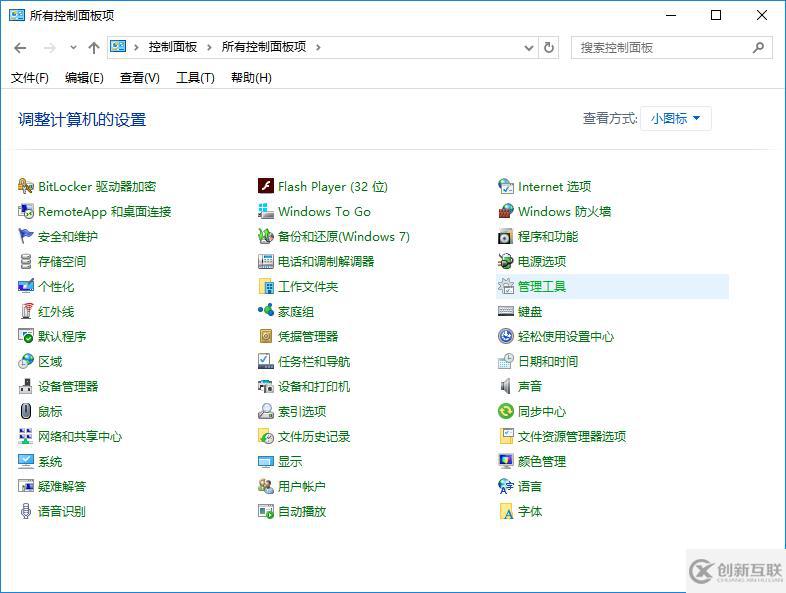
Task: Click the 控制面板 breadcrumb
Action: point(172,47)
